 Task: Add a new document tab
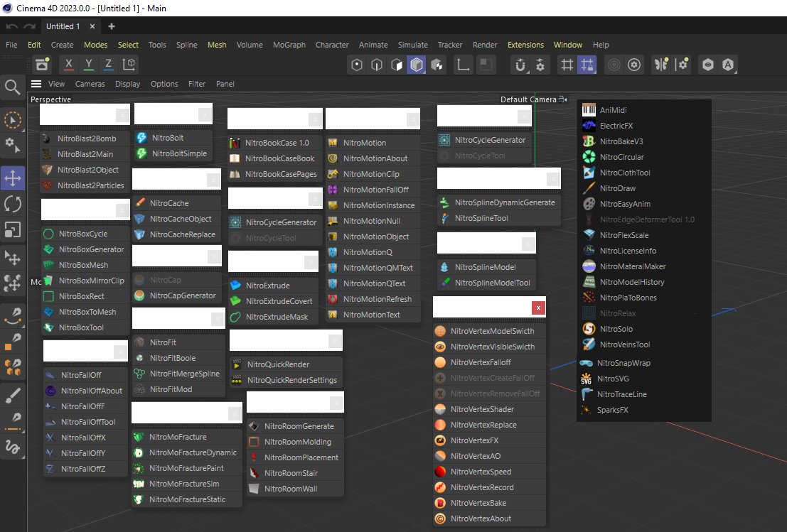coord(112,26)
